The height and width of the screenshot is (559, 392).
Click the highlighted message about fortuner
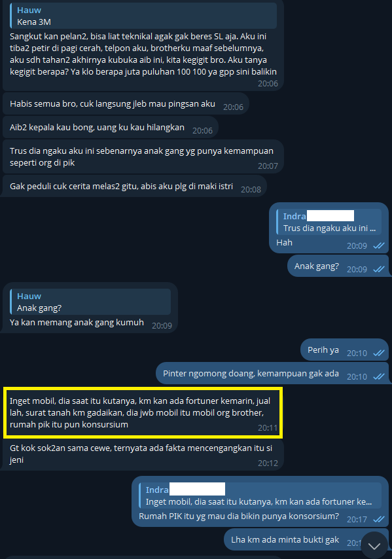coord(143,412)
